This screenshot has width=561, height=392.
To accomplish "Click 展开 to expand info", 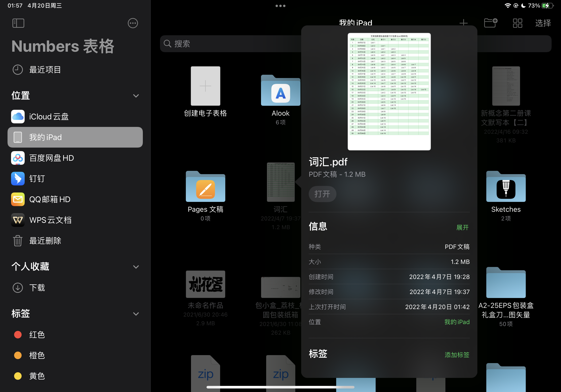I will [x=462, y=227].
